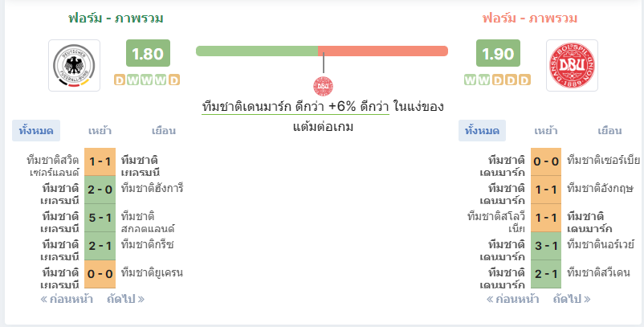
Task: Switch Denmark form to เหย้า tab
Action: tap(546, 131)
